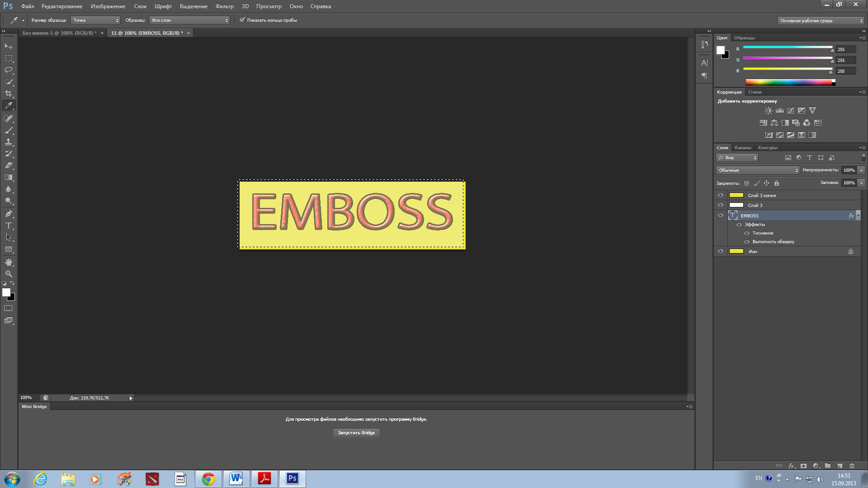This screenshot has height=488, width=868.
Task: Add Photo Filter adjustment
Action: 796,123
